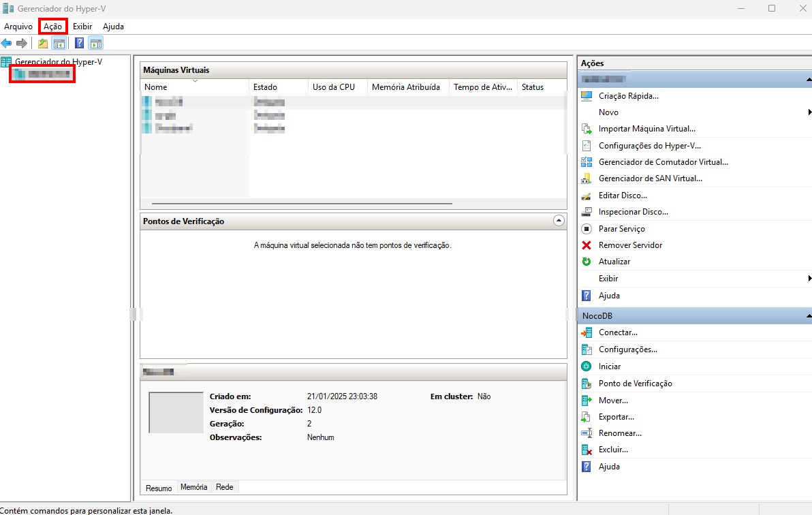Collapse the NocoDB actions section
The height and width of the screenshot is (515, 812).
808,316
